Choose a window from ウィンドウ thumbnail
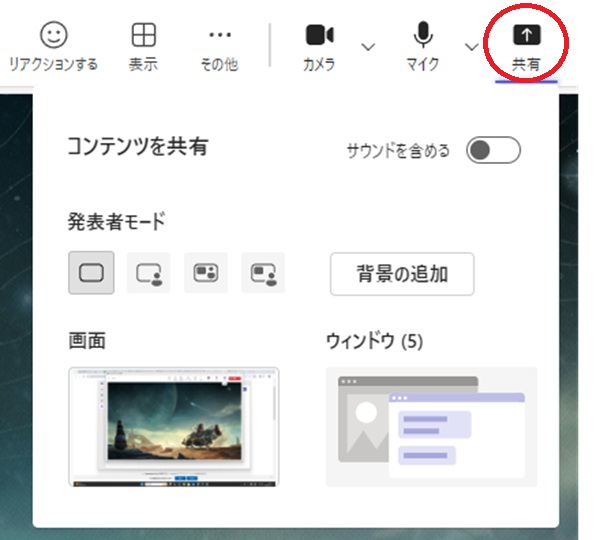The image size is (600, 540). 431,426
